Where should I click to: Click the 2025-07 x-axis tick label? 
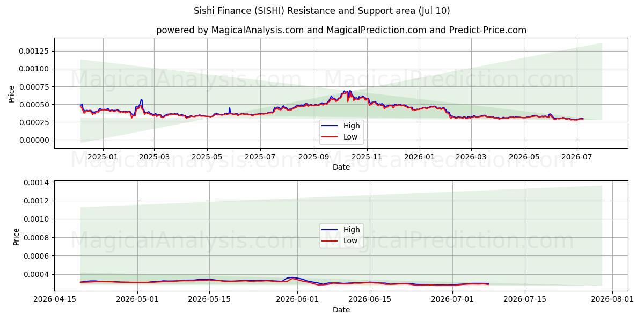click(260, 157)
